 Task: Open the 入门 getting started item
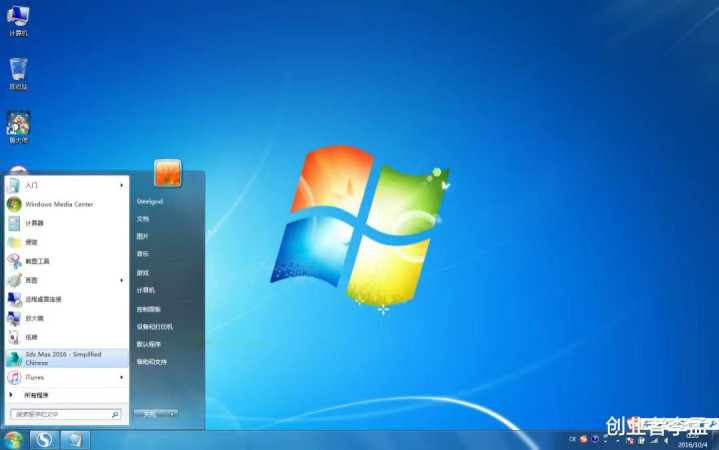66,185
